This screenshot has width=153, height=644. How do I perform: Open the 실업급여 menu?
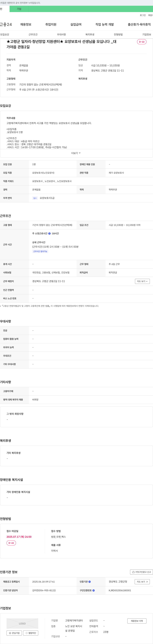[x=76, y=24]
